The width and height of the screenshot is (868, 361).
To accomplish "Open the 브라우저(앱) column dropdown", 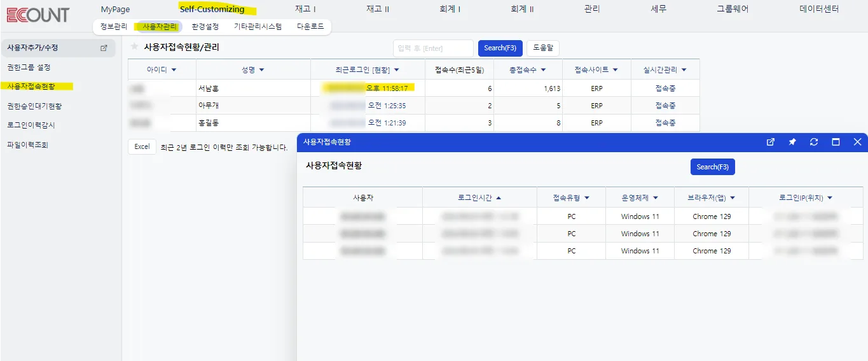I will point(732,198).
